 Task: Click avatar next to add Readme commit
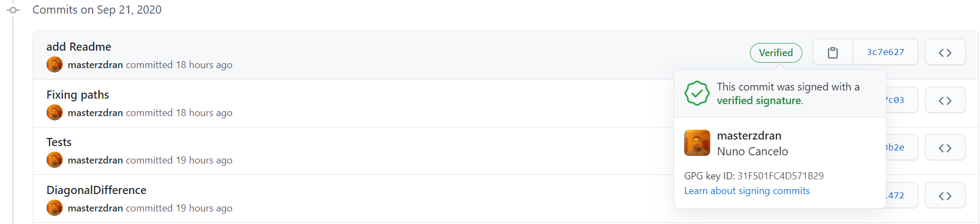(55, 64)
